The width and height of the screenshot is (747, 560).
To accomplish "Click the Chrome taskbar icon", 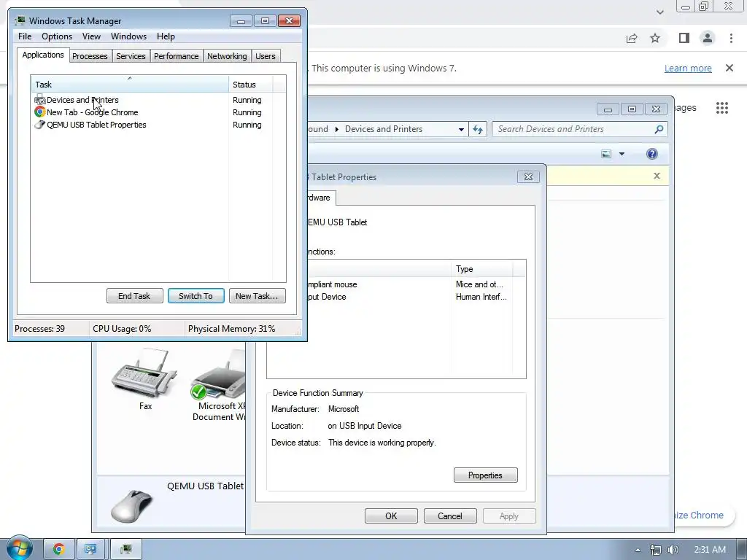I will [59, 550].
